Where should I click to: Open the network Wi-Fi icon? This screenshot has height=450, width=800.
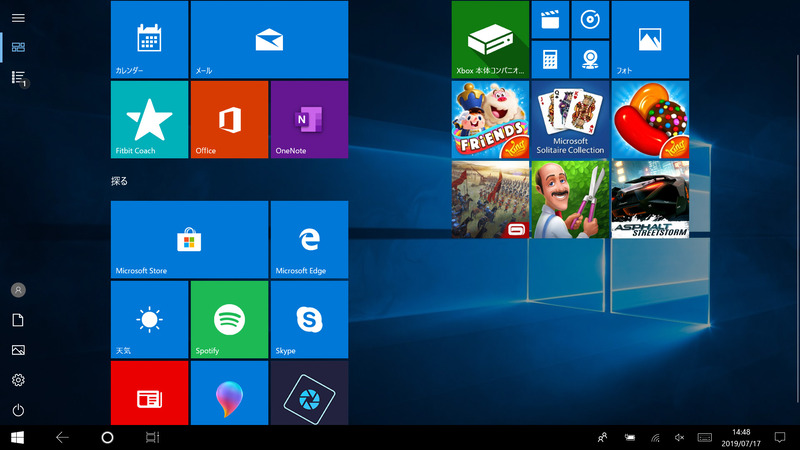point(655,437)
